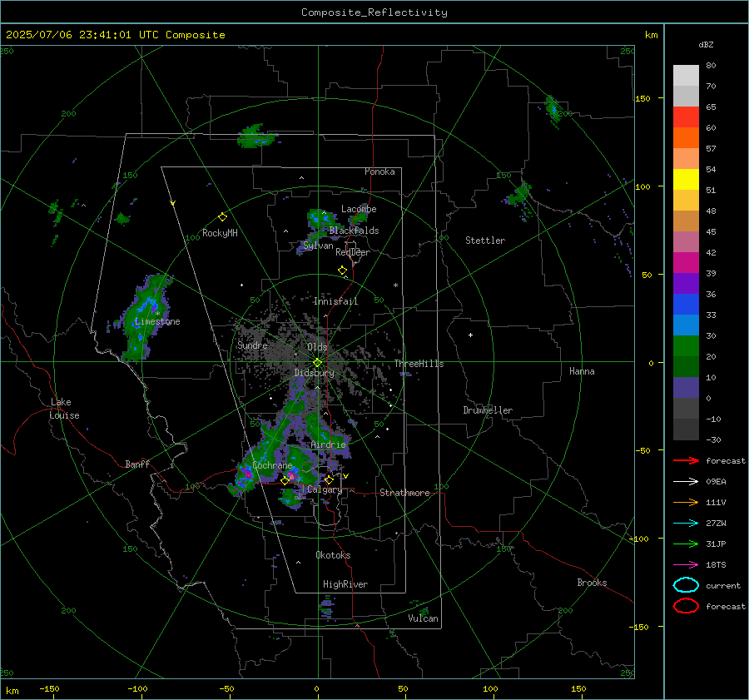The image size is (749, 700).
Task: Click the 'Airdrie' city label
Action: pos(328,444)
